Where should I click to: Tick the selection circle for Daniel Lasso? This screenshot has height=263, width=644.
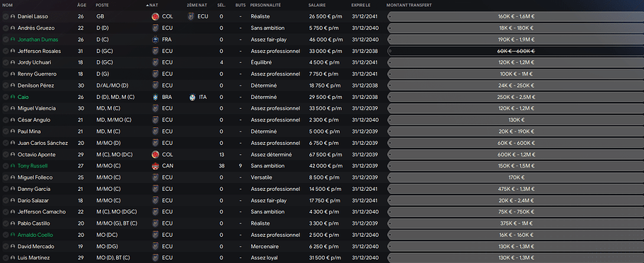6,17
